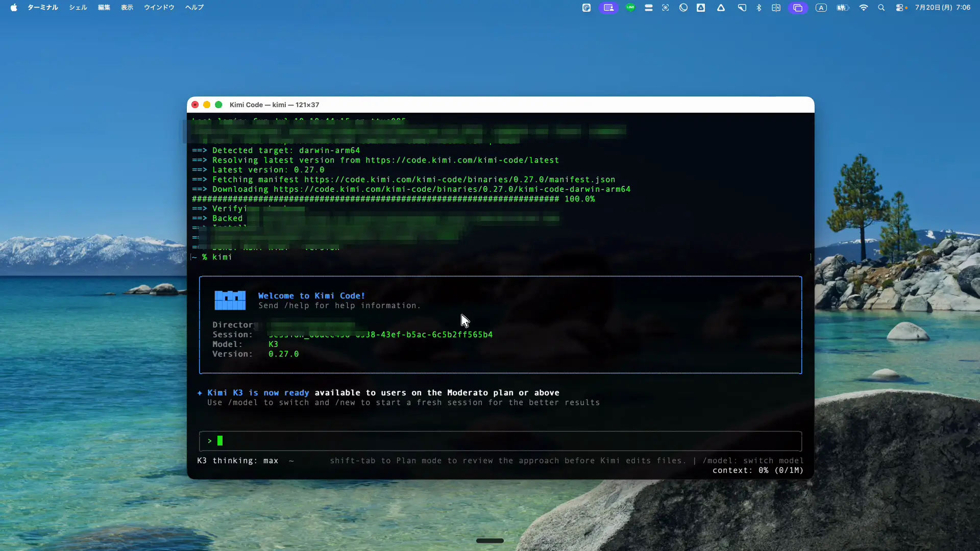
Task: Open battery status menu
Action: (842, 8)
